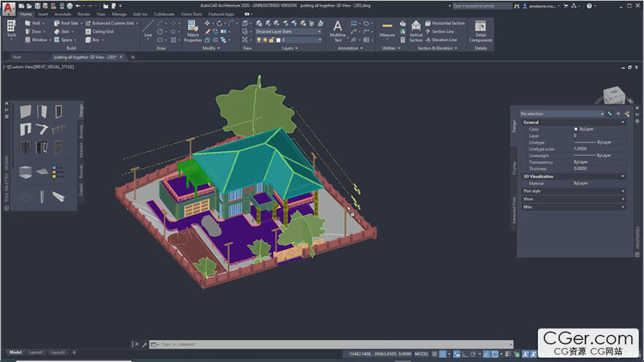Select the Wall tool in Build panel
Viewport: 644px width, 362px height.
point(34,23)
